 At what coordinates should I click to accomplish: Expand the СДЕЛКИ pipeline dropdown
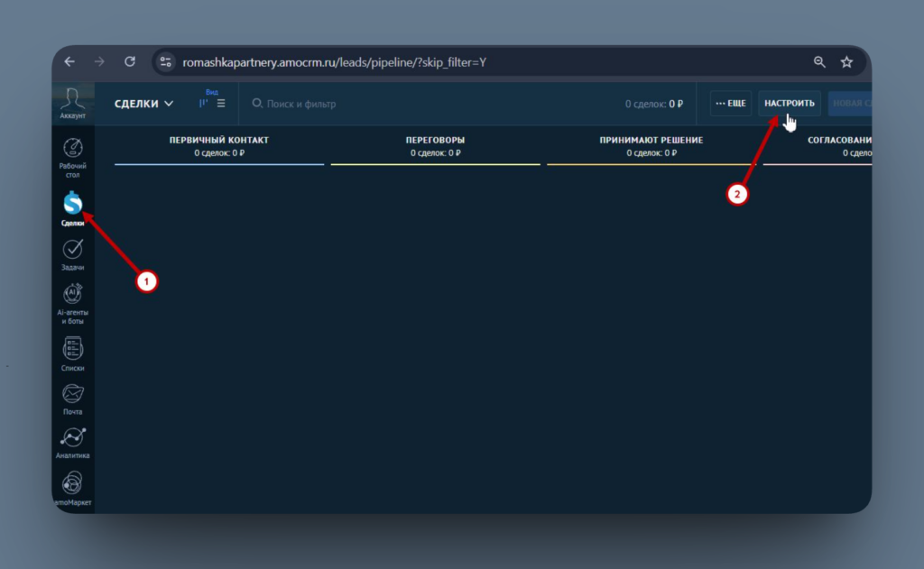(143, 104)
